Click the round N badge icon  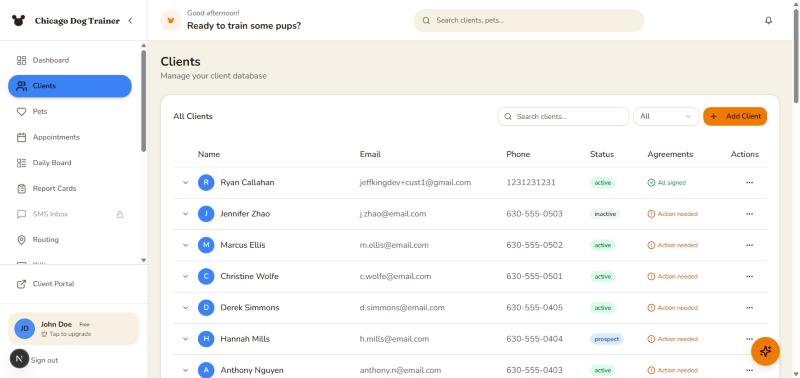pyautogui.click(x=19, y=359)
